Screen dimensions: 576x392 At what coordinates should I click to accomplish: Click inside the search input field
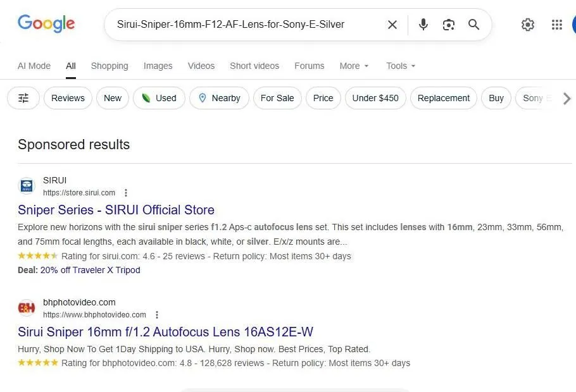tap(253, 25)
